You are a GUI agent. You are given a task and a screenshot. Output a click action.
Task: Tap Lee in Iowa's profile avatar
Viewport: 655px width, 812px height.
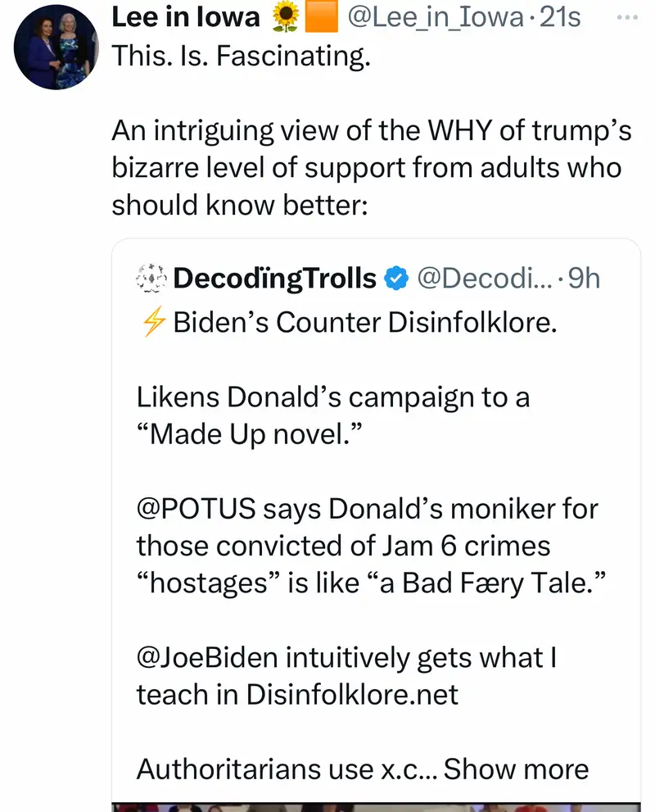point(56,48)
